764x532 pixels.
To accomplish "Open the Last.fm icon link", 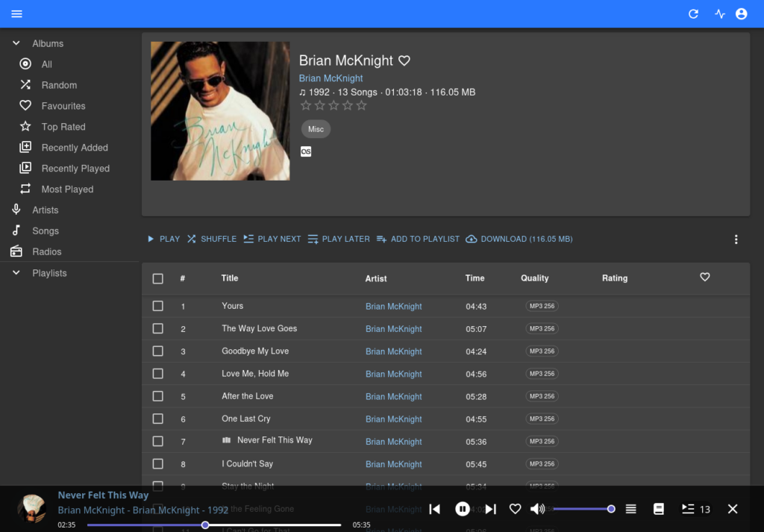I will tap(306, 151).
